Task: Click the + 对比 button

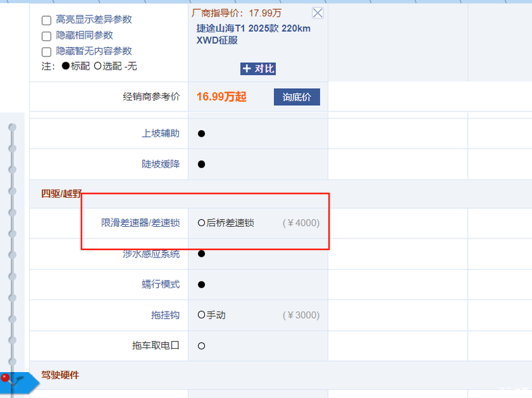Action: pyautogui.click(x=258, y=69)
